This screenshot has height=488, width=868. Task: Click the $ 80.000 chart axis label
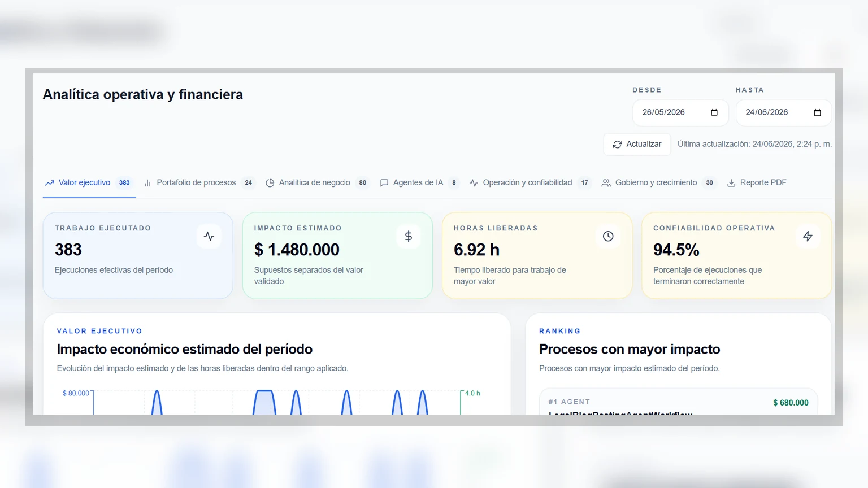(x=76, y=393)
